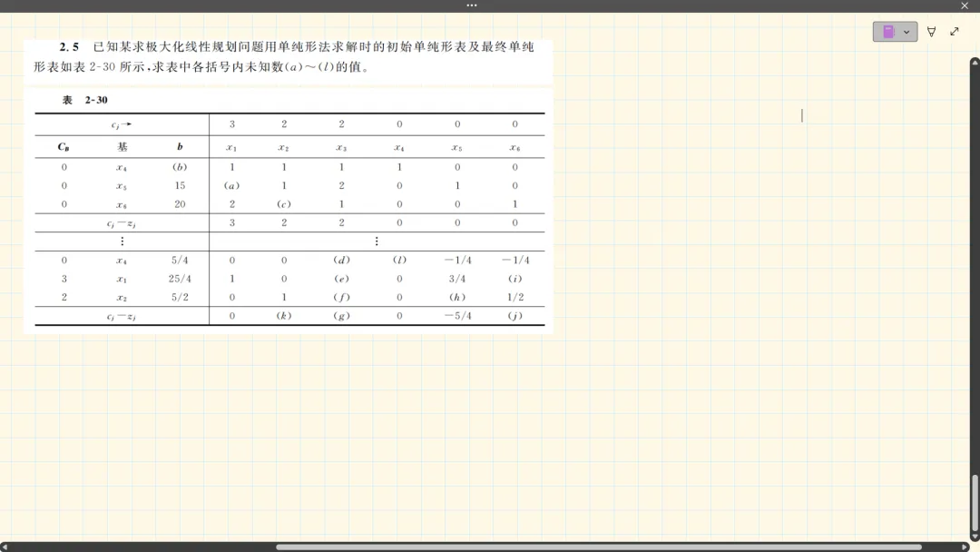Open the three-dots menu at the top
Image resolution: width=980 pixels, height=552 pixels.
pos(472,5)
